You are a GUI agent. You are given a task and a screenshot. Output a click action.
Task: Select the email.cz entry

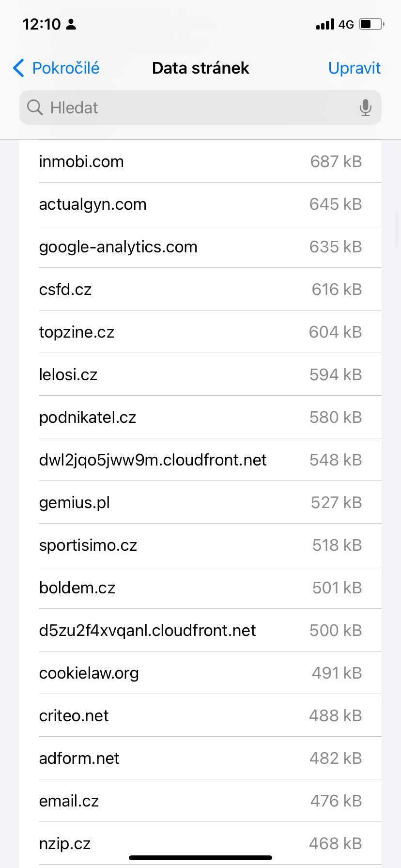[200, 801]
